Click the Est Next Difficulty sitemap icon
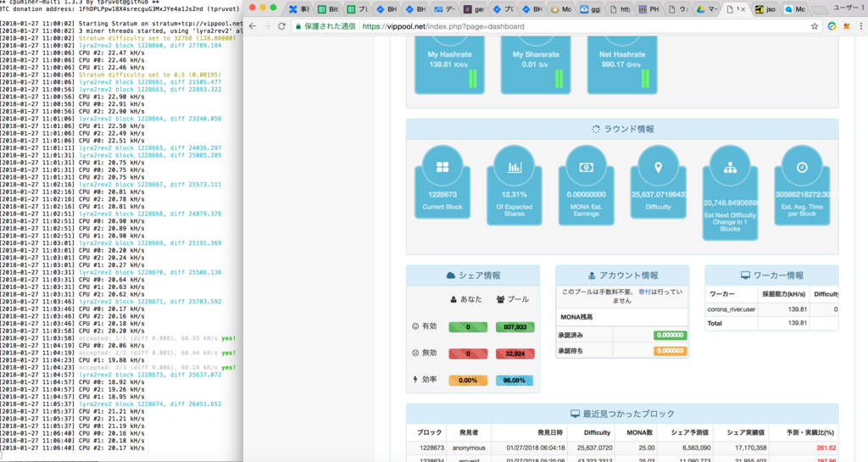This screenshot has height=462, width=868. point(730,167)
